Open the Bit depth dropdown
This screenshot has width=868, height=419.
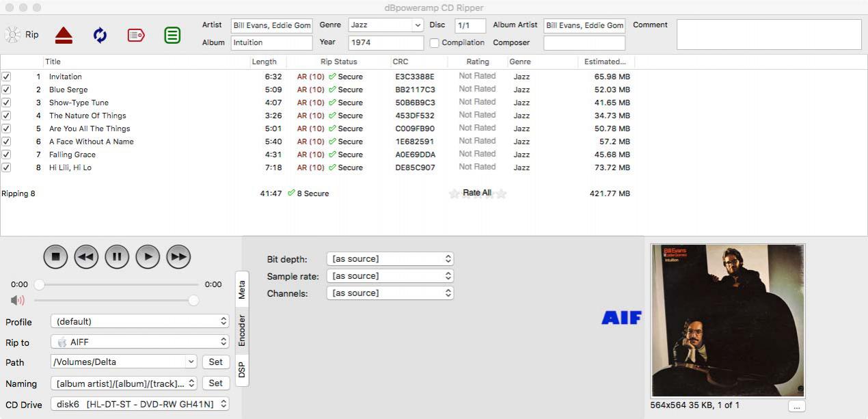pos(390,259)
